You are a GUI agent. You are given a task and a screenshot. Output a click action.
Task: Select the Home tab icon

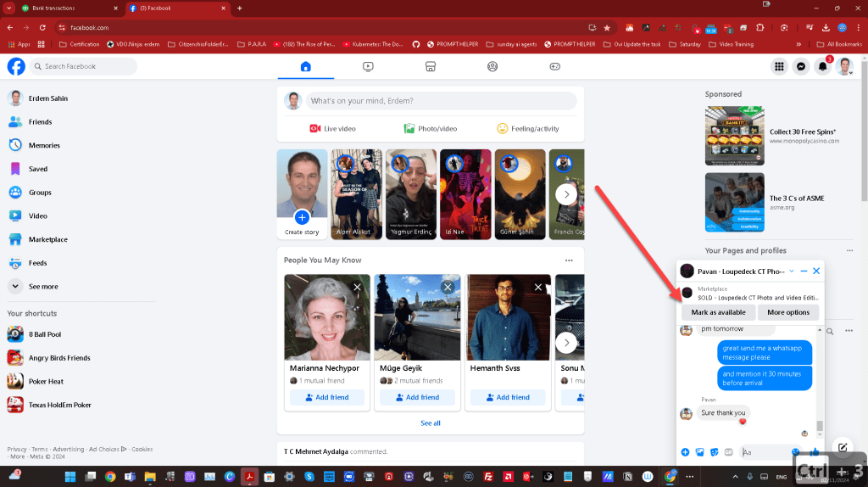305,66
